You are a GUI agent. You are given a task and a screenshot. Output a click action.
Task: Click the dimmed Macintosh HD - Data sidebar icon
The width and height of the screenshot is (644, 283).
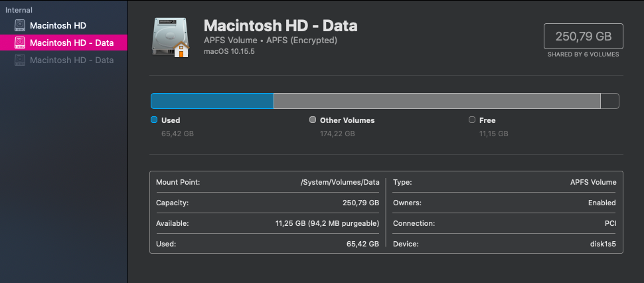coord(20,60)
